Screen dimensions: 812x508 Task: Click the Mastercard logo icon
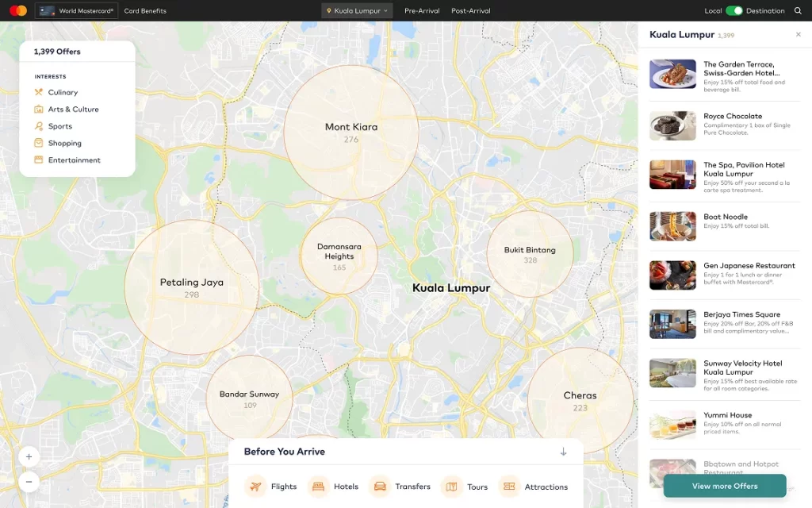pyautogui.click(x=18, y=11)
